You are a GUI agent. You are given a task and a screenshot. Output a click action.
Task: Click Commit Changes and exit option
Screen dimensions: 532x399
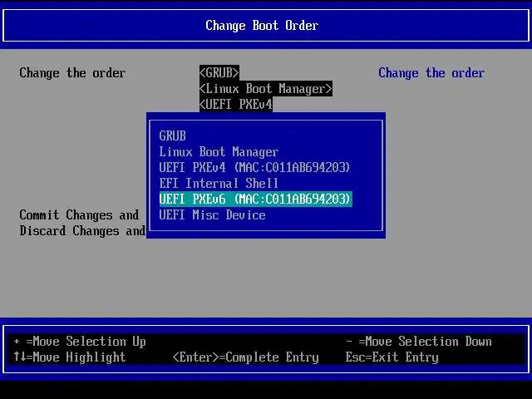[x=79, y=215]
